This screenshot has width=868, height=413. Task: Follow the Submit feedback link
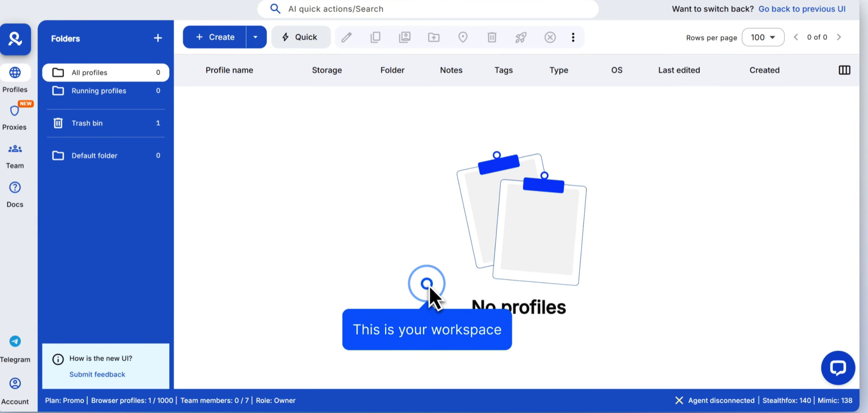(x=97, y=375)
